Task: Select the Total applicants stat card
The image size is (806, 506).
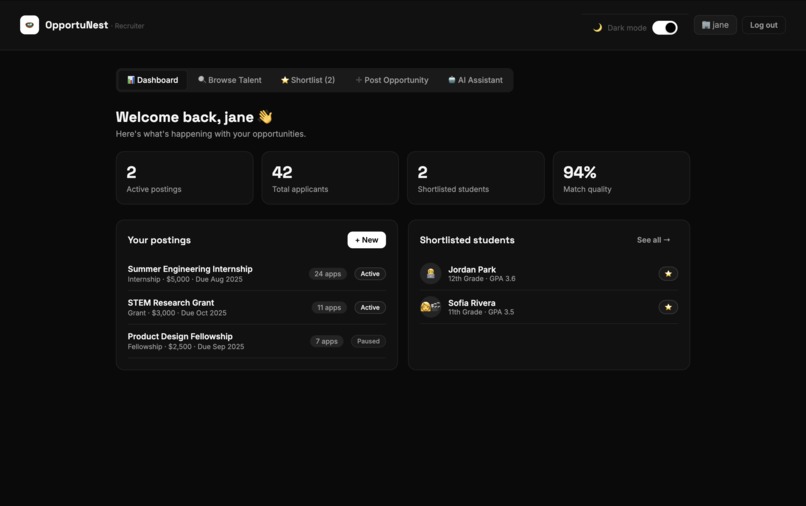Action: (330, 178)
